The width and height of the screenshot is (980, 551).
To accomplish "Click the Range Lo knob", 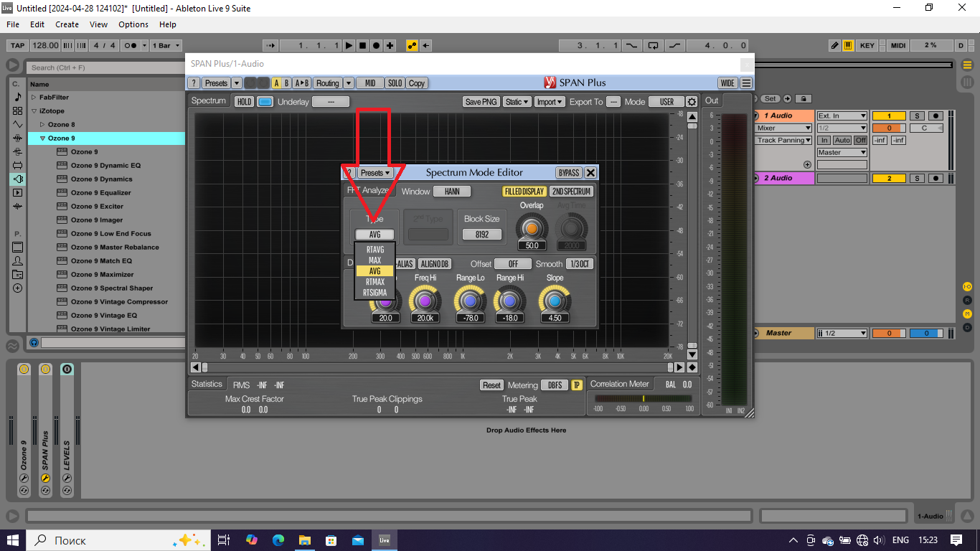I will point(471,301).
